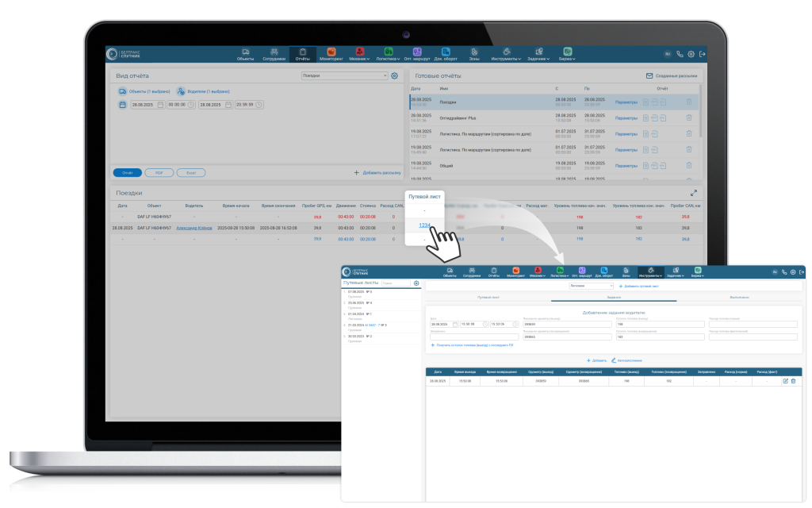
Task: Click the Автозаполнение pen icon
Action: 614,360
